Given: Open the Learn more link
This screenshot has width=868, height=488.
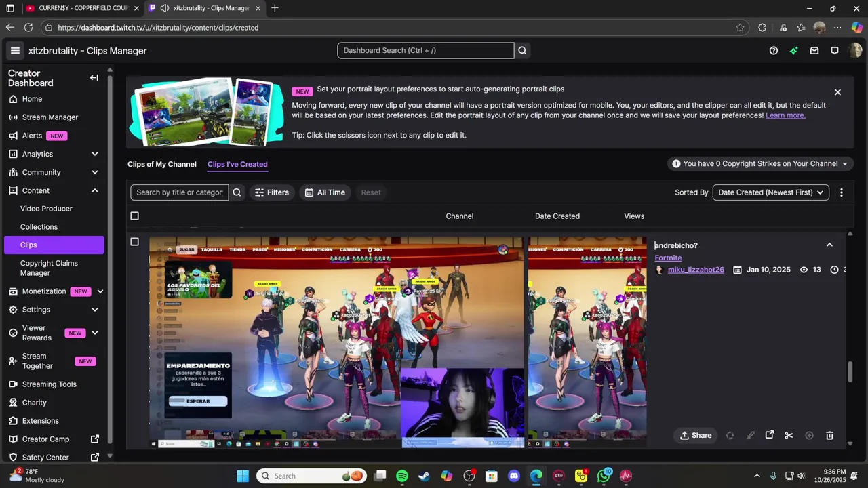Looking at the screenshot, I should (x=785, y=115).
